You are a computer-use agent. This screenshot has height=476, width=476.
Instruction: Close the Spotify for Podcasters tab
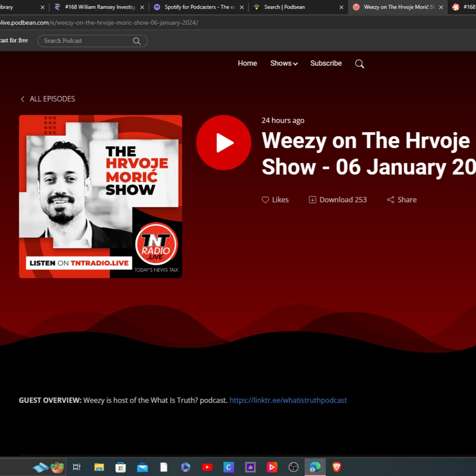pos(242,7)
